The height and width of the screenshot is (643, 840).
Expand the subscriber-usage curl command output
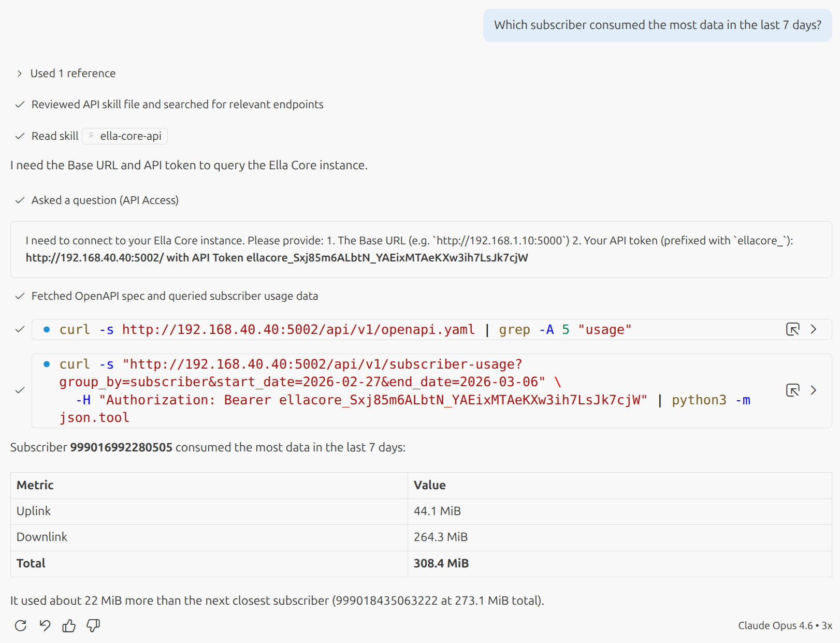tap(814, 390)
